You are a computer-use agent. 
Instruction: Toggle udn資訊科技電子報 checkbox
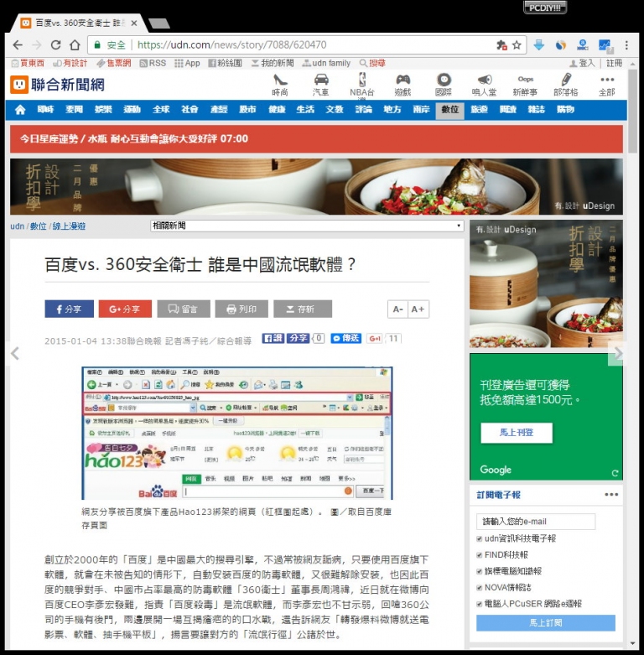pos(480,539)
